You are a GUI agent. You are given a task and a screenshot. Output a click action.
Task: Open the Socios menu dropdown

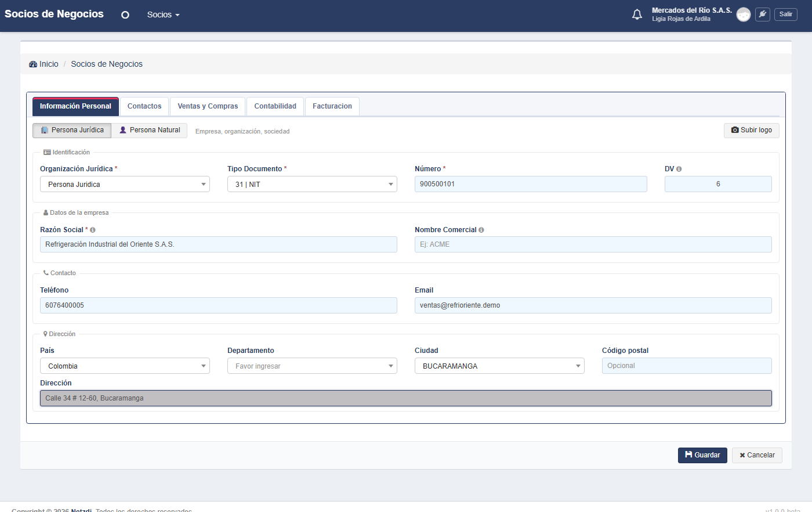[x=163, y=15]
